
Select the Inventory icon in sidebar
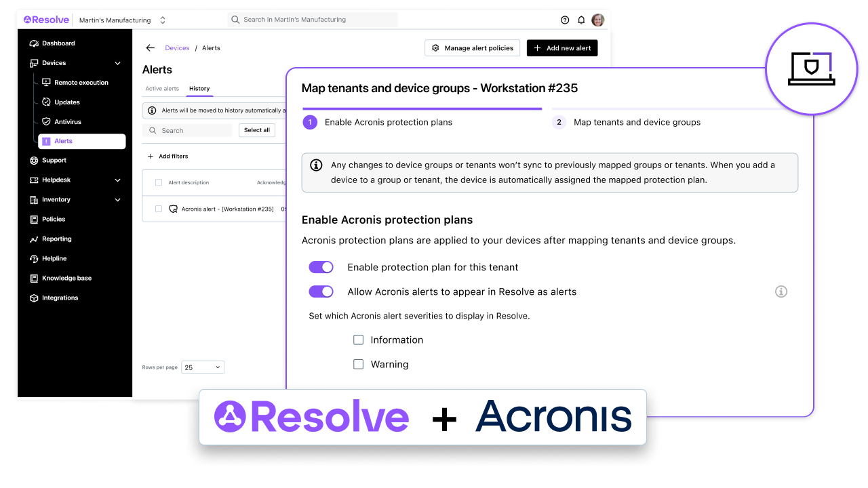tap(34, 200)
